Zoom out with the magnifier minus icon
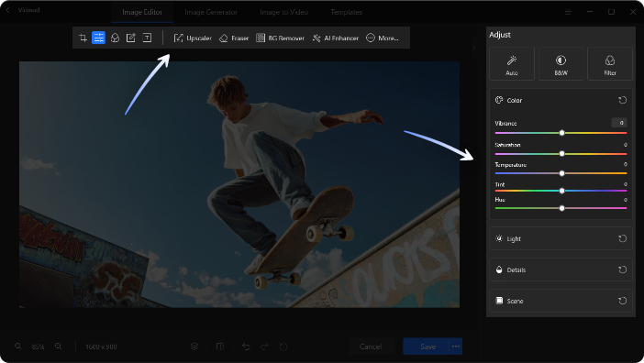The image size is (644, 363). [18, 346]
